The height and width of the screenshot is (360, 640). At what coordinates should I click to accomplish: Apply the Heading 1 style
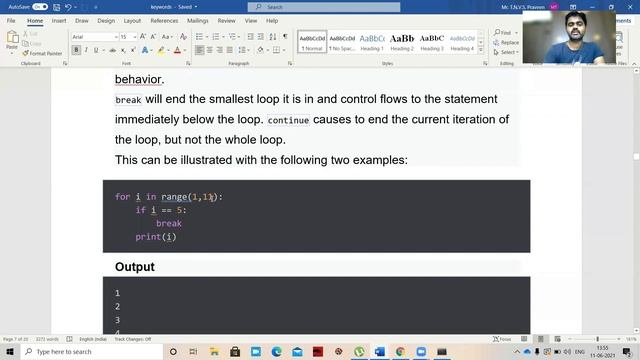(372, 42)
